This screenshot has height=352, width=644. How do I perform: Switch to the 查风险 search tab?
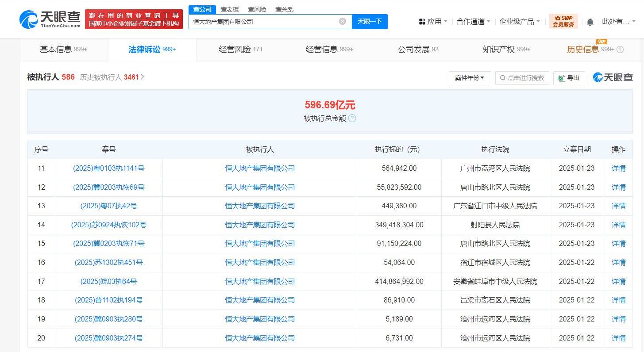(x=257, y=9)
